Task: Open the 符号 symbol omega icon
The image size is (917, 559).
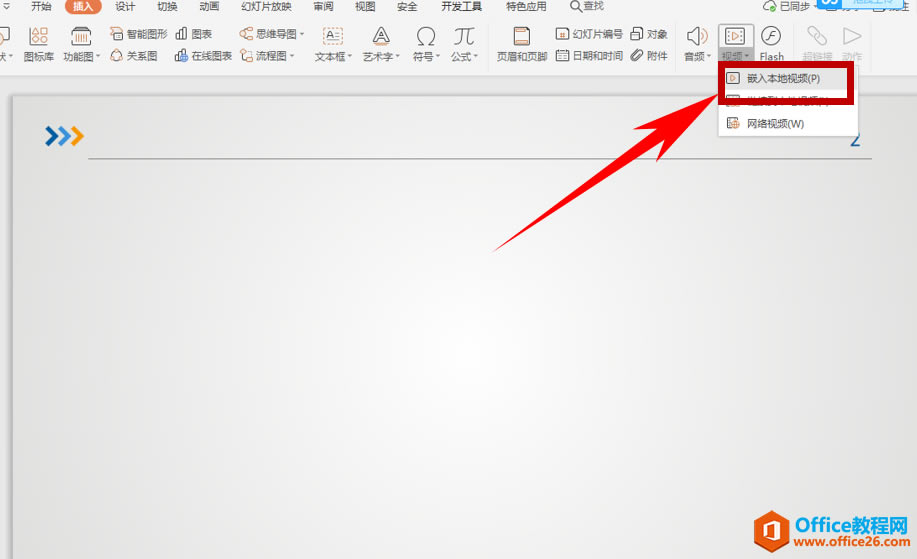Action: coord(425,37)
